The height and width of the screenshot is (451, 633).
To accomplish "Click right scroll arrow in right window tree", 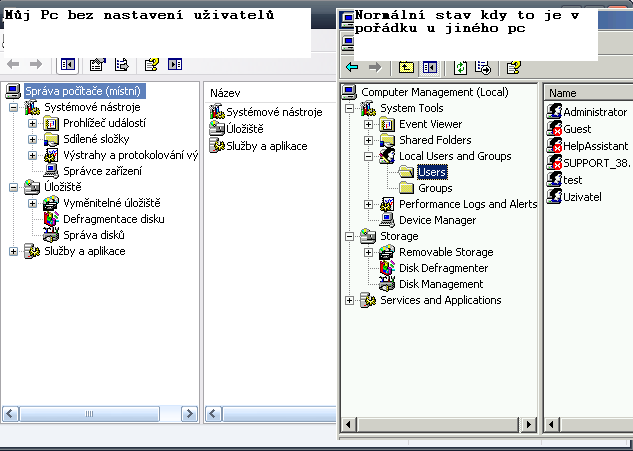I will pyautogui.click(x=528, y=424).
